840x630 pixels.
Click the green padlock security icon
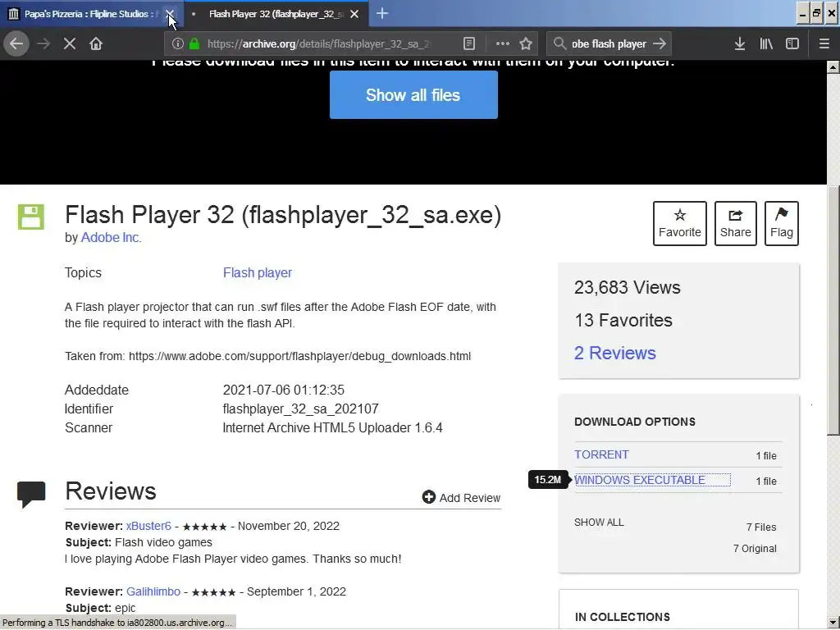pos(194,44)
